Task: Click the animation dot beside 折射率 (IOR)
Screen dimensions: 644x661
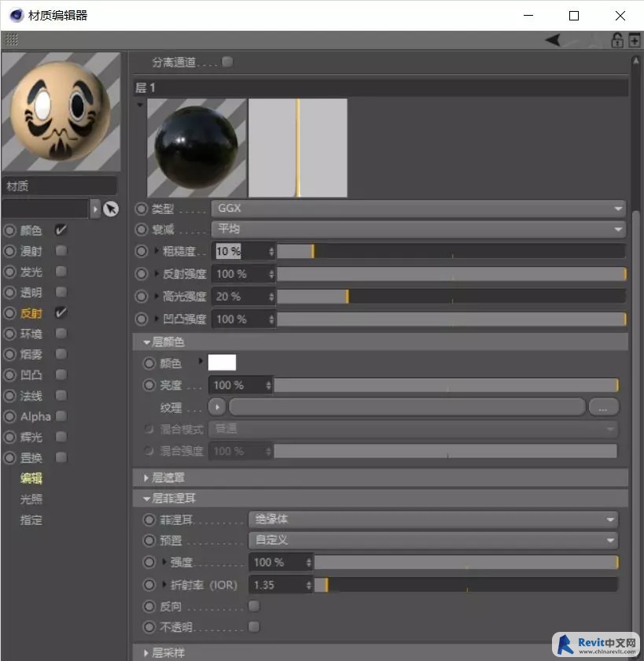Action: pos(149,585)
